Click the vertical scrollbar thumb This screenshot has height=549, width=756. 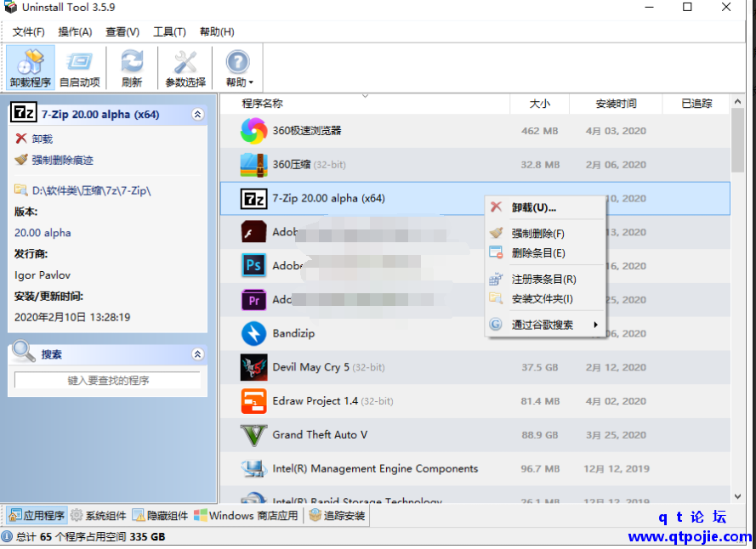[x=737, y=139]
